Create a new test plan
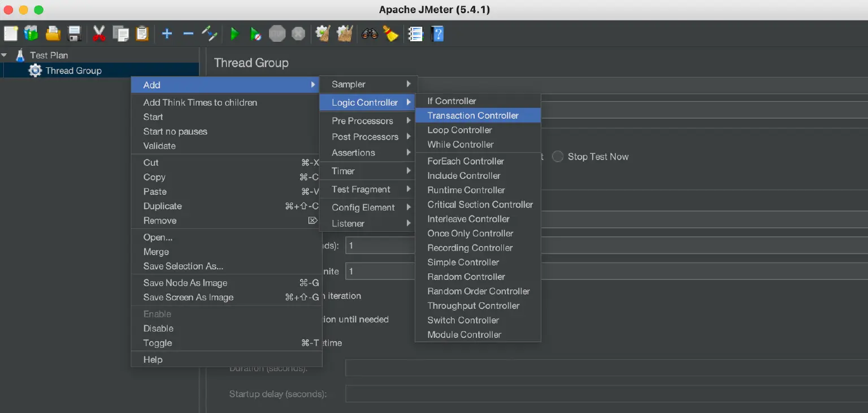Screen dimensions: 868x413 10,33
